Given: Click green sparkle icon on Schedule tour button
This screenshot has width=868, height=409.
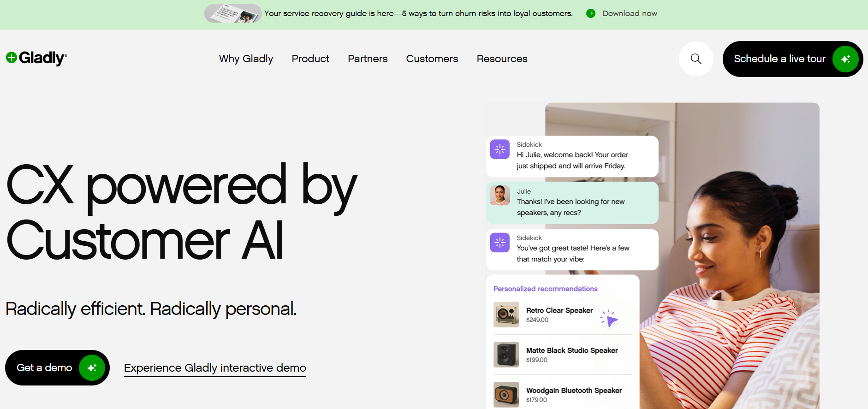Looking at the screenshot, I should (x=845, y=59).
